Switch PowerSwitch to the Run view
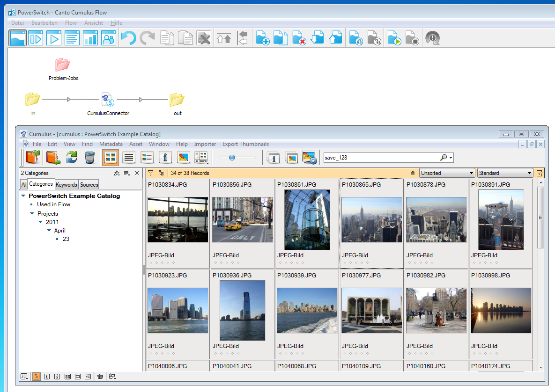 [x=54, y=38]
